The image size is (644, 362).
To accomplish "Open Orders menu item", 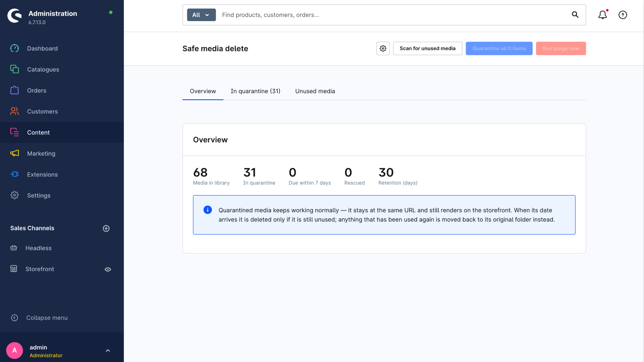I will pyautogui.click(x=62, y=90).
